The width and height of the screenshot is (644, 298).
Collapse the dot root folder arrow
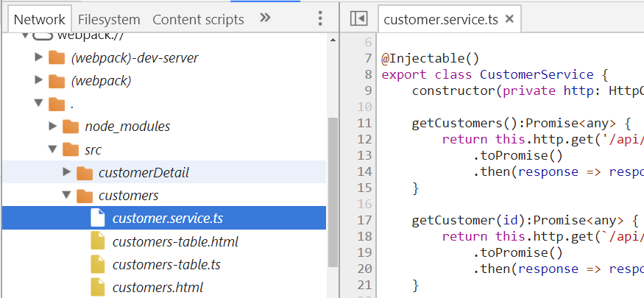point(38,102)
